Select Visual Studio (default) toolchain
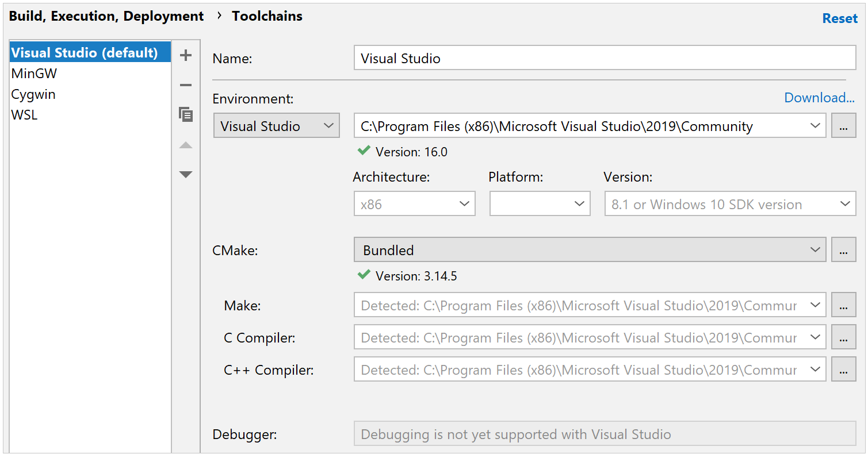 [90, 52]
